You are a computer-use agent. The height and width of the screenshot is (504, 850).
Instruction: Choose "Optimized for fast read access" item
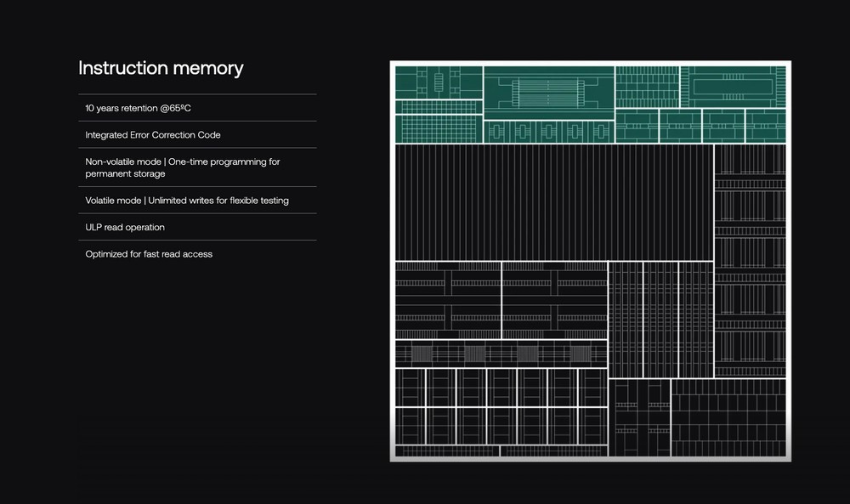point(149,254)
